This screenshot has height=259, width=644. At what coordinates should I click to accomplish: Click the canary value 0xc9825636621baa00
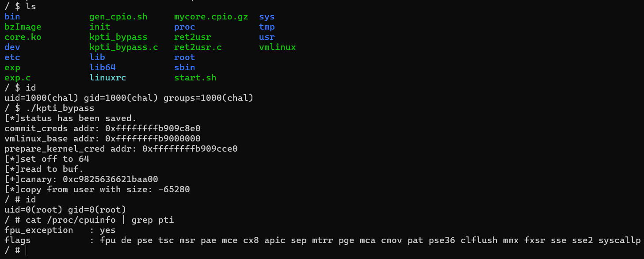pos(111,179)
